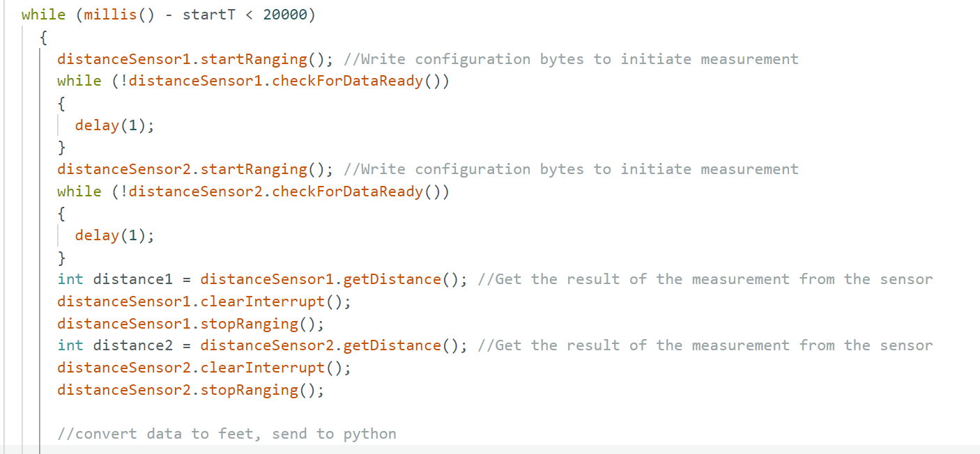
Task: Place cursor on startT variable
Action: pyautogui.click(x=208, y=15)
